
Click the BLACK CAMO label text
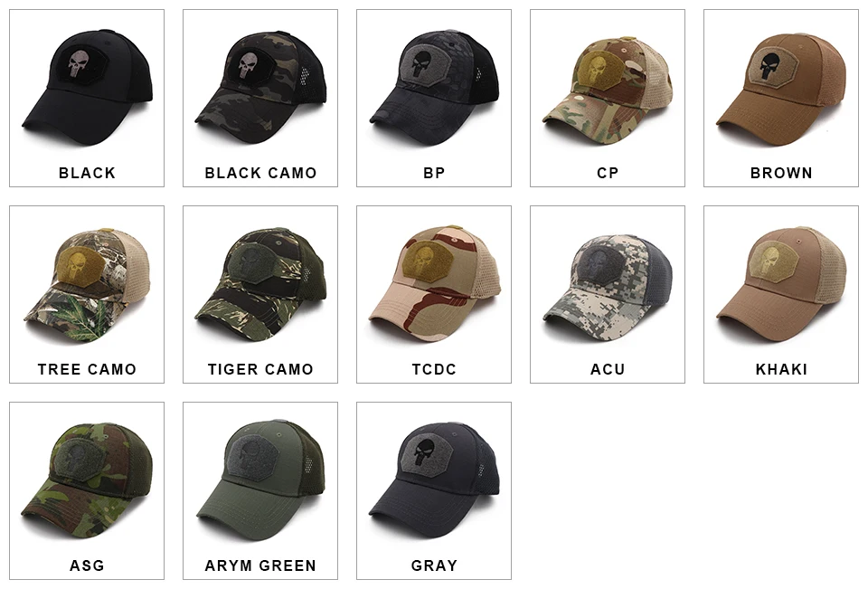260,173
